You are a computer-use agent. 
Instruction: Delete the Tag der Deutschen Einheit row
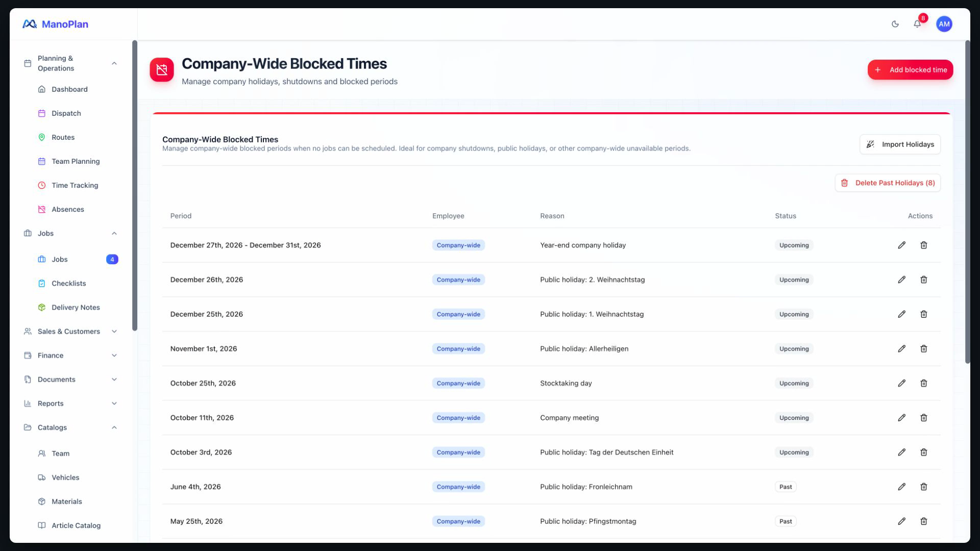[x=923, y=453]
